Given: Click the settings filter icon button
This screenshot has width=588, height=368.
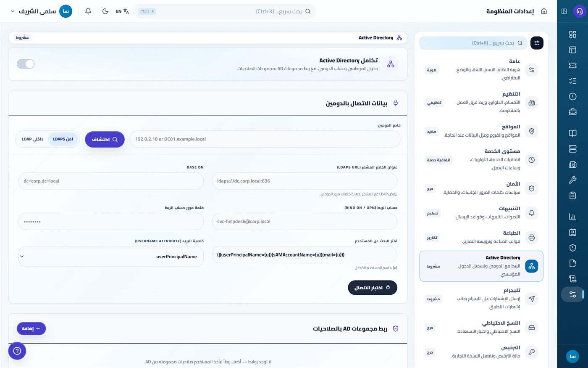Looking at the screenshot, I should (x=537, y=43).
